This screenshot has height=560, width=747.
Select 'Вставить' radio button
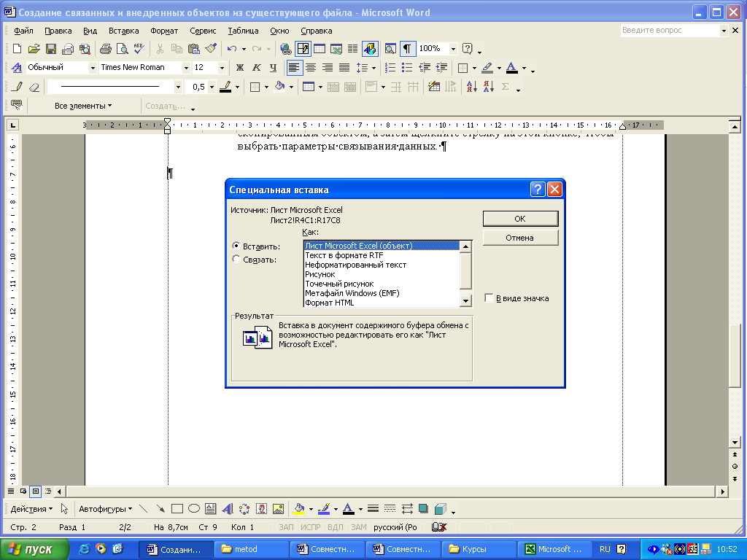pos(236,246)
